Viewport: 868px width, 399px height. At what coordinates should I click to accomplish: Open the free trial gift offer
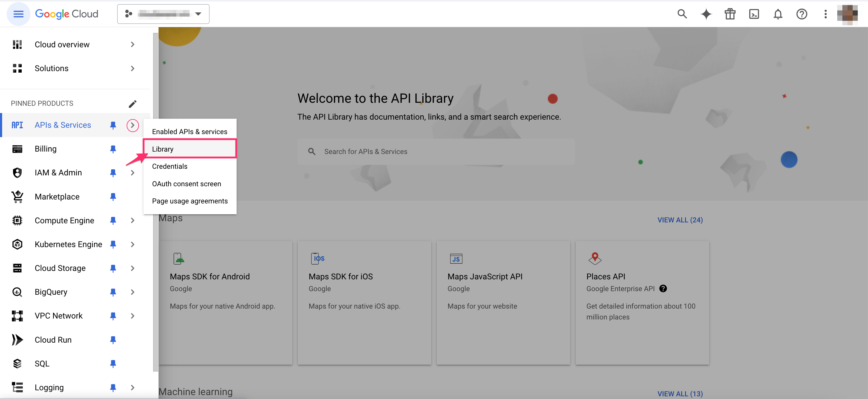(x=730, y=14)
